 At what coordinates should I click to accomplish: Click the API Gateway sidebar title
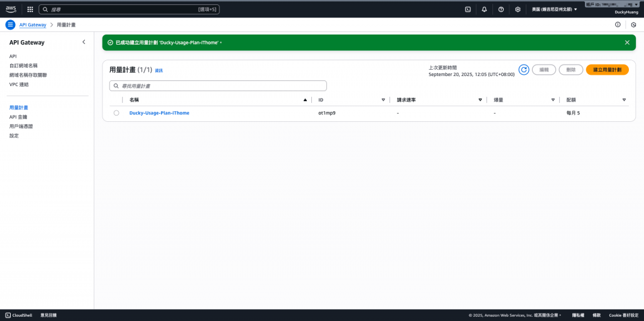26,42
